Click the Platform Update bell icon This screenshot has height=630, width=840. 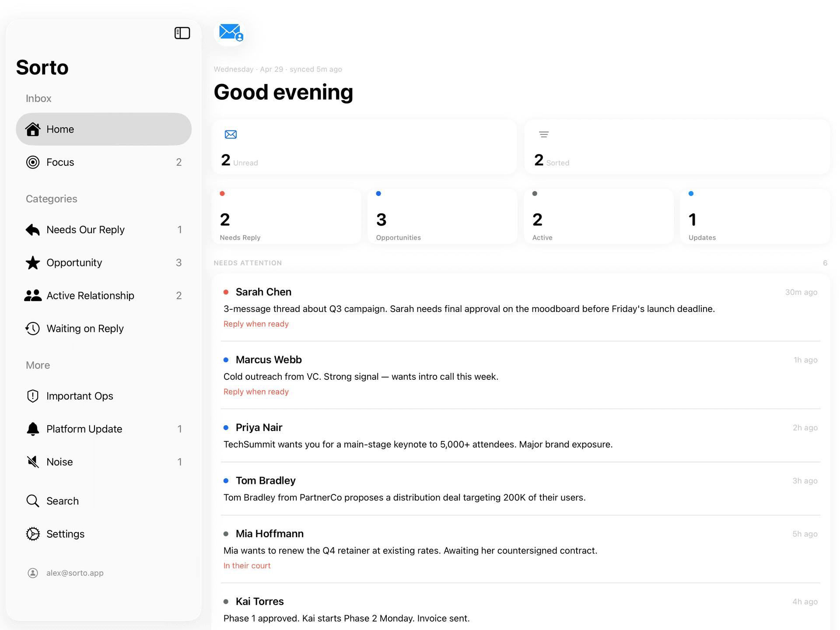click(33, 429)
